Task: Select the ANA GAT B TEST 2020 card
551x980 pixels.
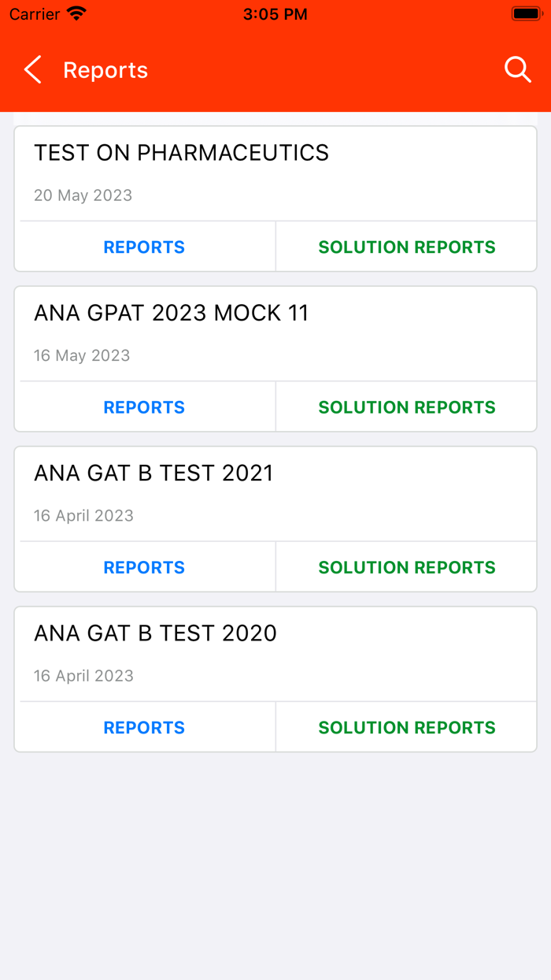Action: tap(154, 633)
